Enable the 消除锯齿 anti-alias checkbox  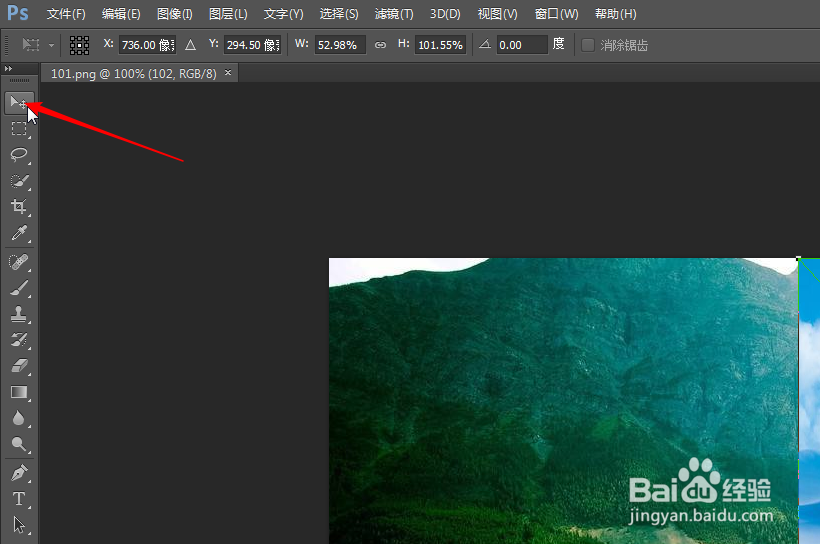pos(588,46)
